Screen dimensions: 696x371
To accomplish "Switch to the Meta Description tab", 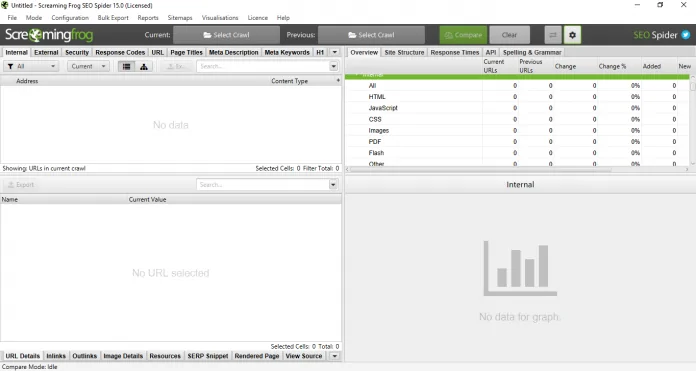I will [x=233, y=52].
